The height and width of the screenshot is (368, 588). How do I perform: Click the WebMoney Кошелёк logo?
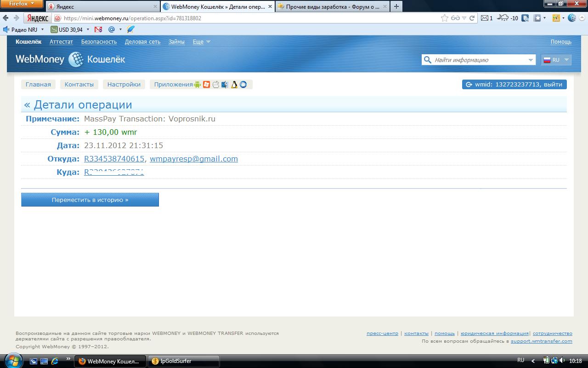(x=70, y=59)
